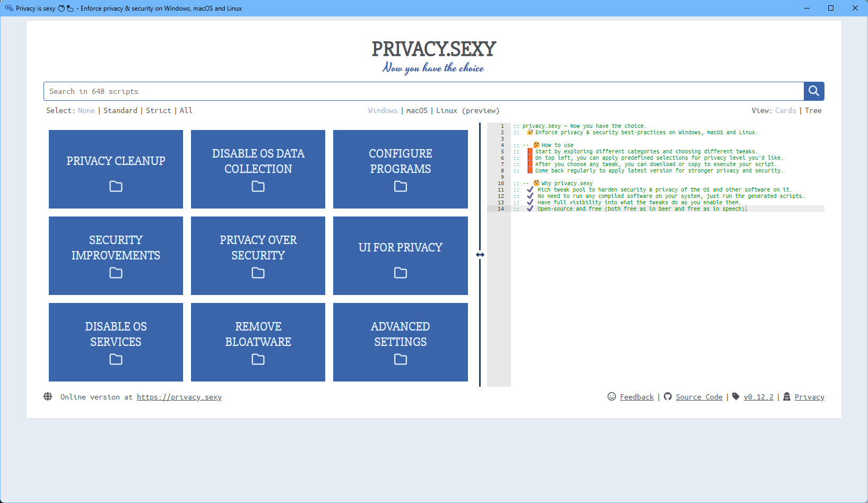Open folder icon on Security Improvements card
Viewport: 868px width, 503px height.
coord(116,273)
